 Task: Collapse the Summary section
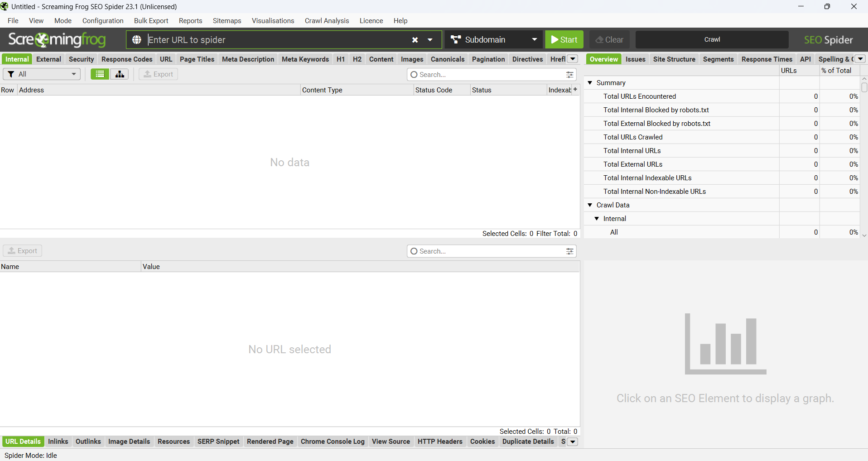(x=590, y=83)
